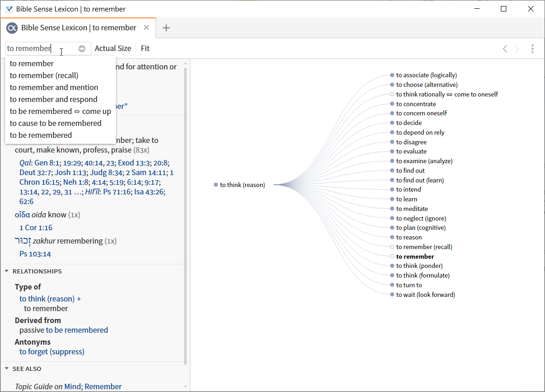This screenshot has width=545, height=392.
Task: Click the 'to think (reason)' root node
Action: point(240,185)
